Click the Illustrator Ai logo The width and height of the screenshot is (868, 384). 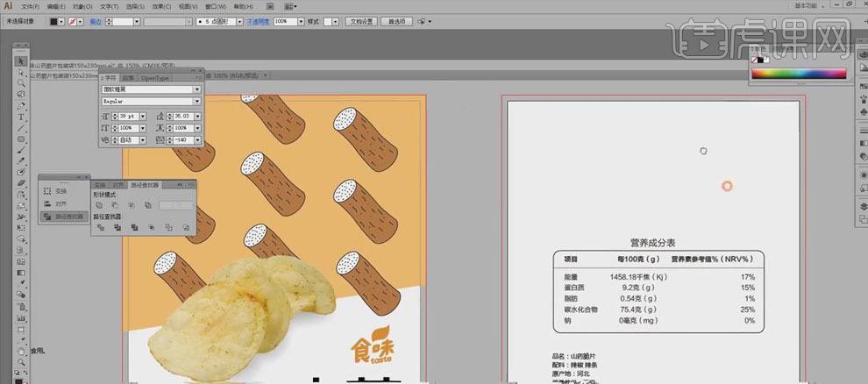click(x=8, y=6)
